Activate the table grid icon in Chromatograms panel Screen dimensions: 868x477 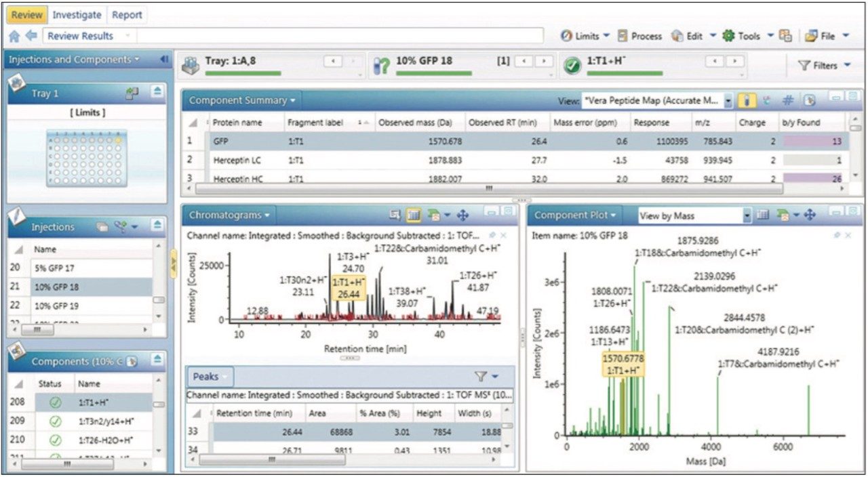[413, 214]
